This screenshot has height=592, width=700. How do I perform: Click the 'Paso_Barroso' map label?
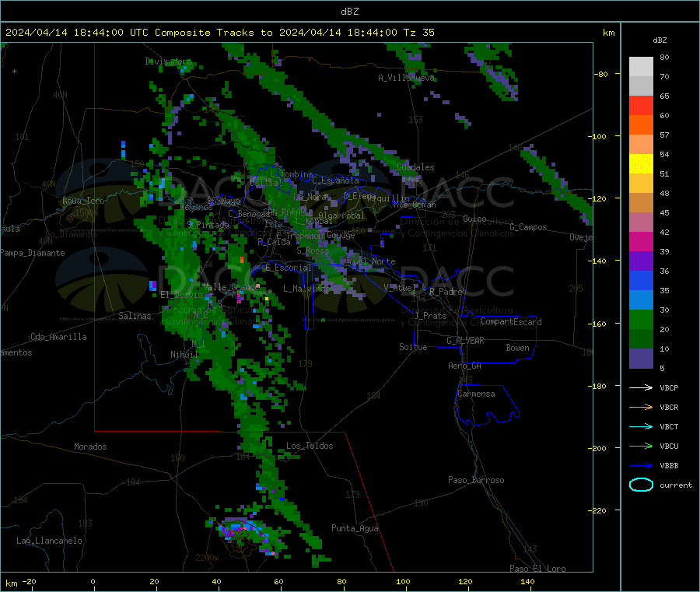coord(476,480)
